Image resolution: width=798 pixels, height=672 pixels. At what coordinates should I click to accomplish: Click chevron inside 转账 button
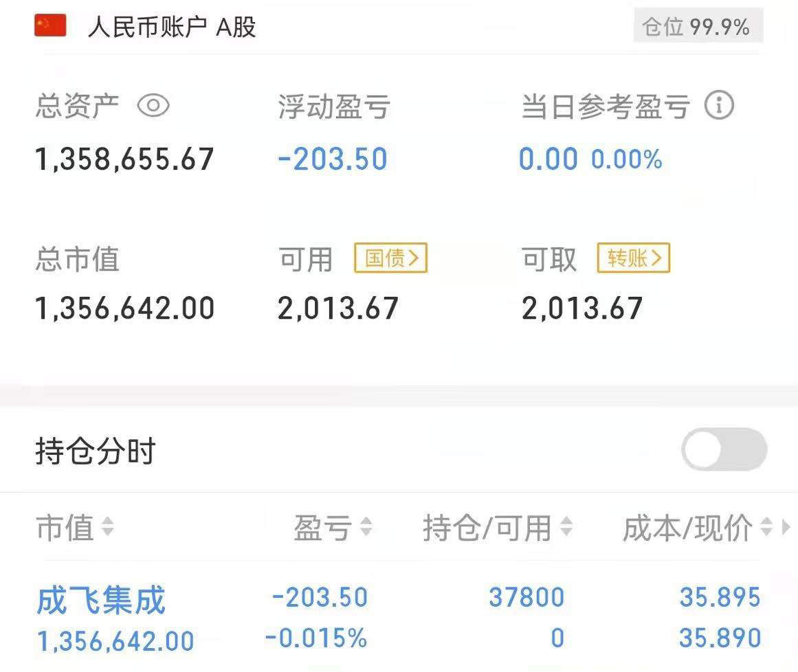tap(656, 258)
